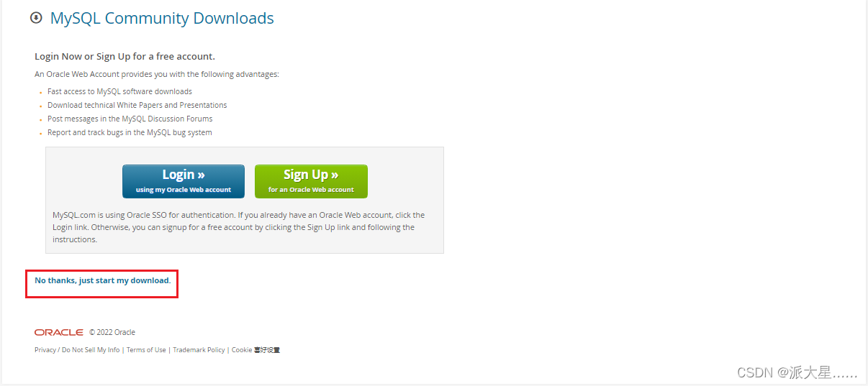Image resolution: width=868 pixels, height=386 pixels.
Task: Open the Trademark Policy footer link
Action: (199, 350)
